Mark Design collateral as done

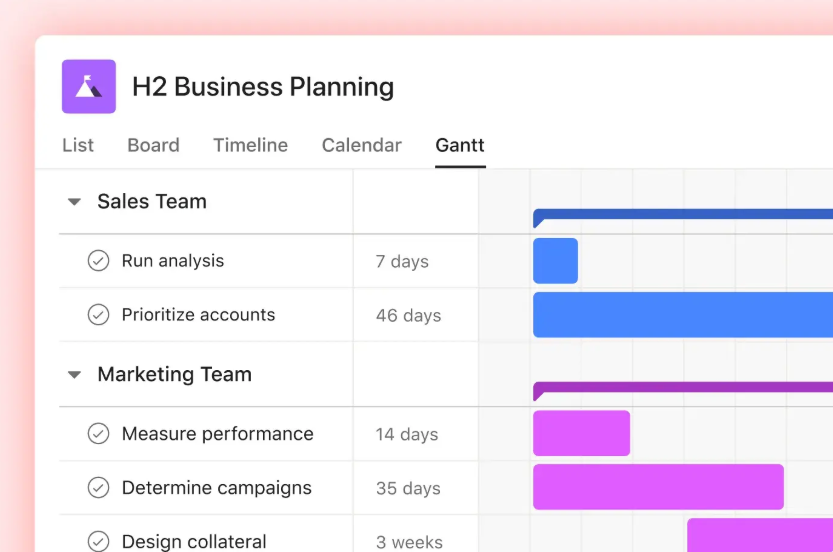point(98,541)
